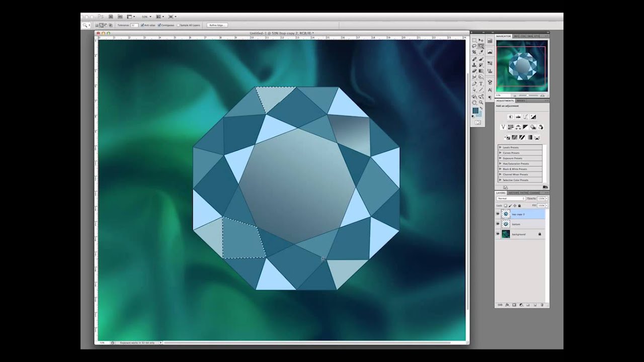Add a Curves adjustment
Viewport: 644px width, 362px height.
pyautogui.click(x=526, y=117)
